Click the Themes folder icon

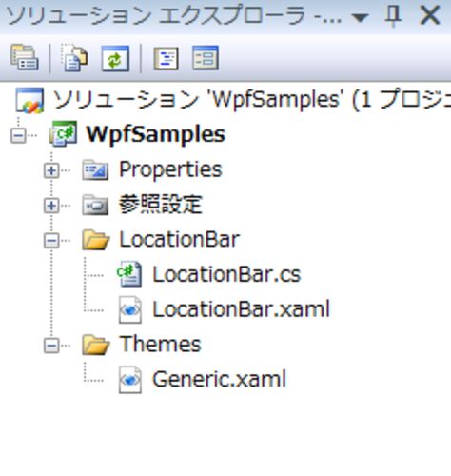coord(95,345)
